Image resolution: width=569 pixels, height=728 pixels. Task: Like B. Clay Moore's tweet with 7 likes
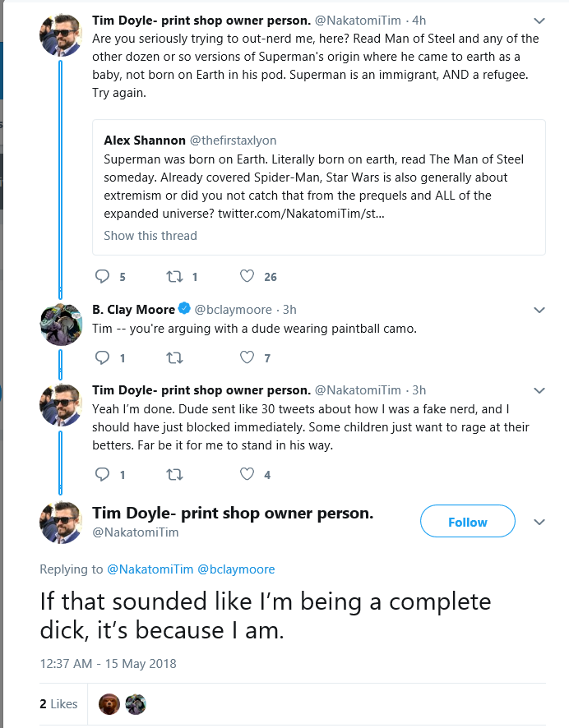tap(247, 357)
